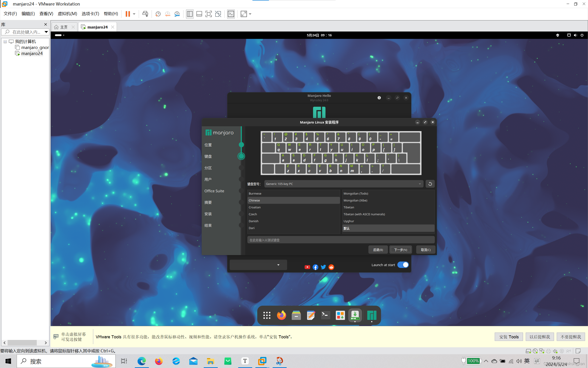Click the keyboard test input field
Viewport: 588px width, 368px height.
(341, 240)
